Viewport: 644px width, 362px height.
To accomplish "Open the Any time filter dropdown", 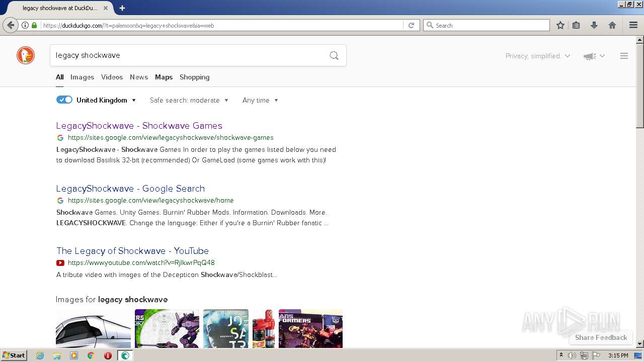I will pyautogui.click(x=260, y=101).
